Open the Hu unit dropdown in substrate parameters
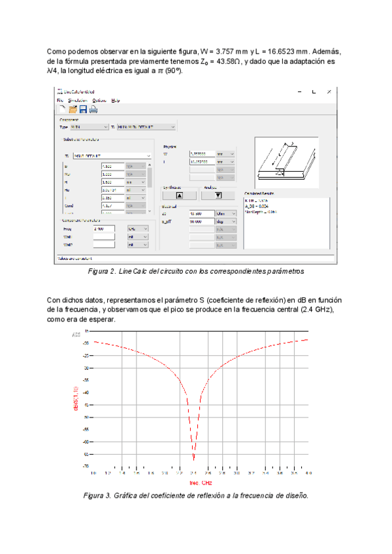 (136, 189)
